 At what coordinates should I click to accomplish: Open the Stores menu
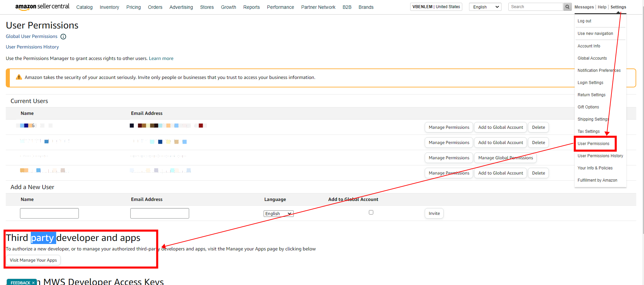pyautogui.click(x=207, y=7)
